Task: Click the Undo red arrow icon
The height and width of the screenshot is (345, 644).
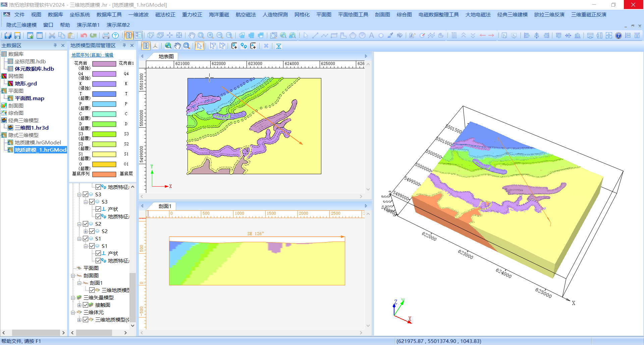Action: (84, 36)
